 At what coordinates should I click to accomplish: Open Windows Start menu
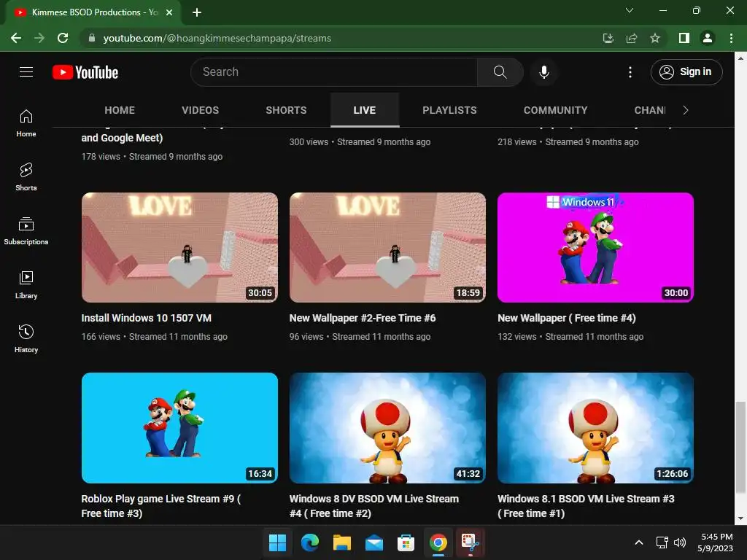277,542
